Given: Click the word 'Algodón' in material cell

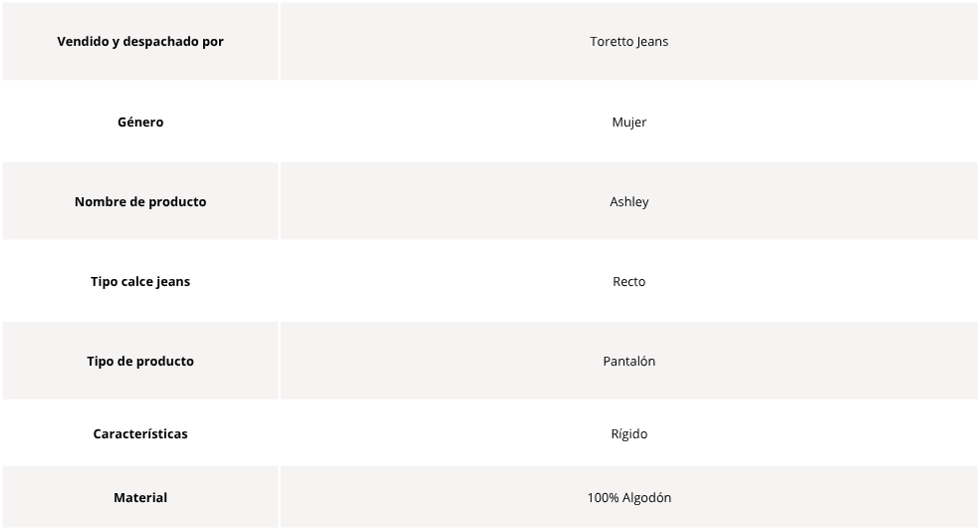Looking at the screenshot, I should click(x=647, y=497).
